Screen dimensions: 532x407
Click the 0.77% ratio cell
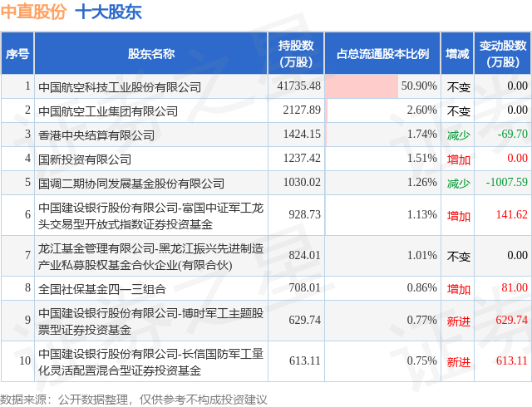[x=382, y=321]
